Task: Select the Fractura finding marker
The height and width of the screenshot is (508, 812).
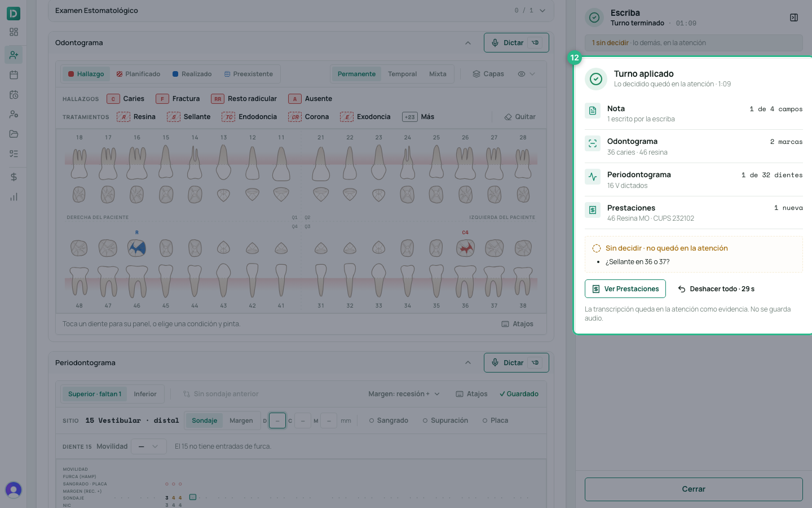Action: pos(178,99)
